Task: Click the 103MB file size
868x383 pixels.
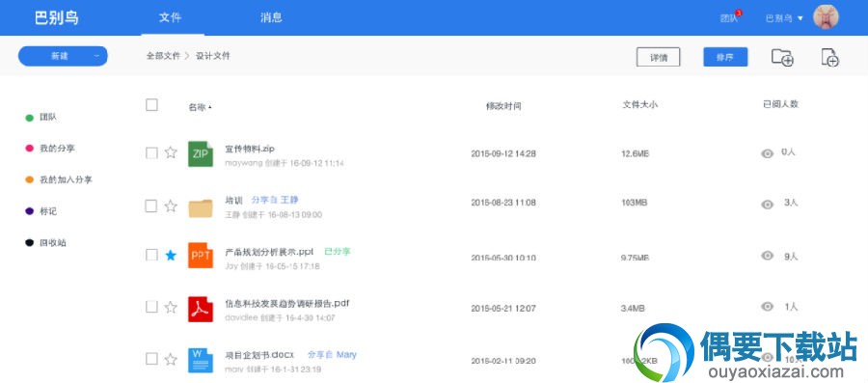Action: point(634,203)
